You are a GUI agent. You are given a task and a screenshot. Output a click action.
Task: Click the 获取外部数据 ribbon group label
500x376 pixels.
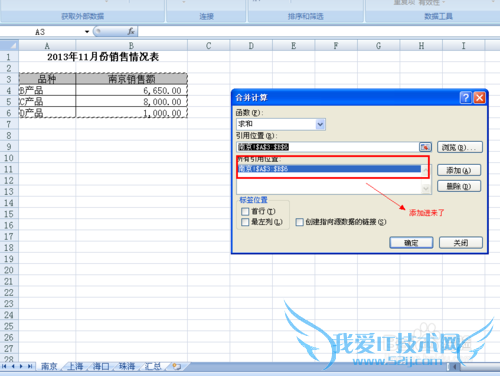tap(83, 16)
